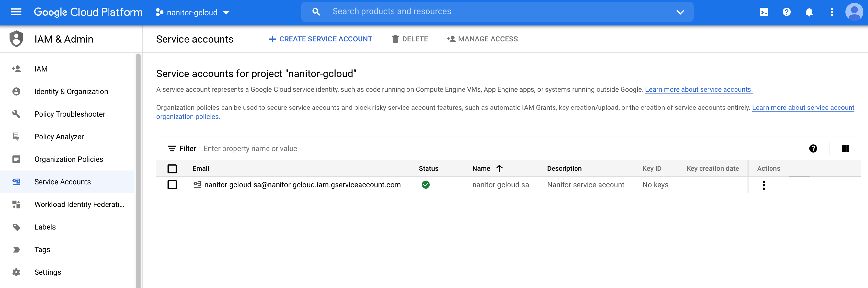868x288 pixels.
Task: Click the top bar vertical dots settings menu
Action: (831, 12)
